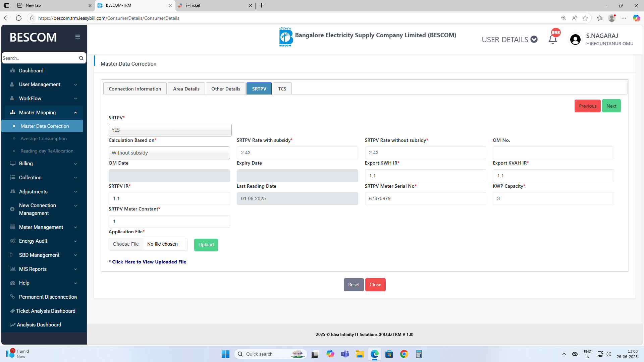Open the notification bell with 898 badge

pos(553,39)
